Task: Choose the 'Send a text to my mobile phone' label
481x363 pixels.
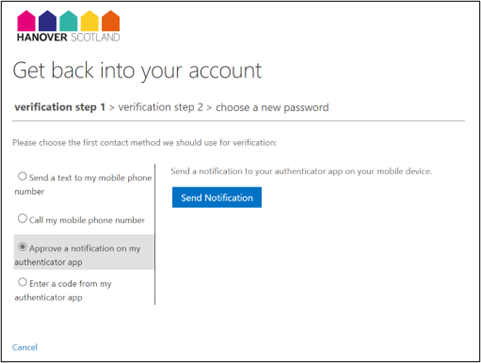Action: click(x=83, y=184)
